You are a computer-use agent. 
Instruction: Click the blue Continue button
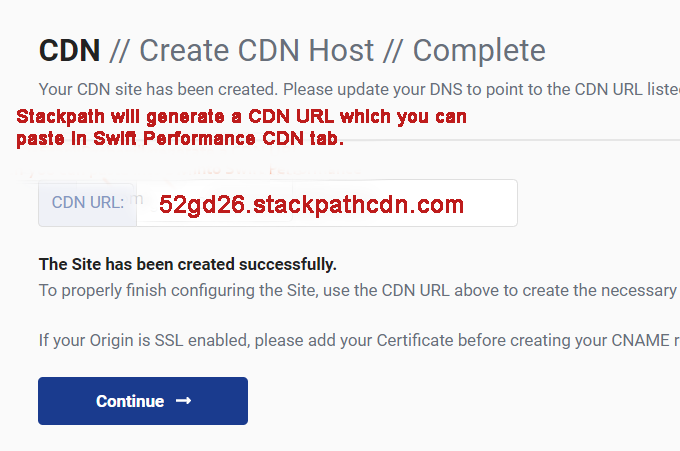coord(143,401)
